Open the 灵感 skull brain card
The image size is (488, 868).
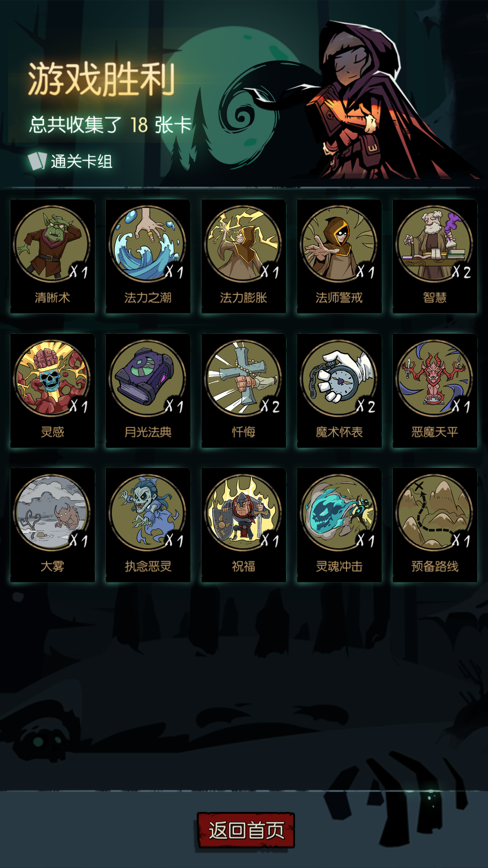(x=52, y=391)
